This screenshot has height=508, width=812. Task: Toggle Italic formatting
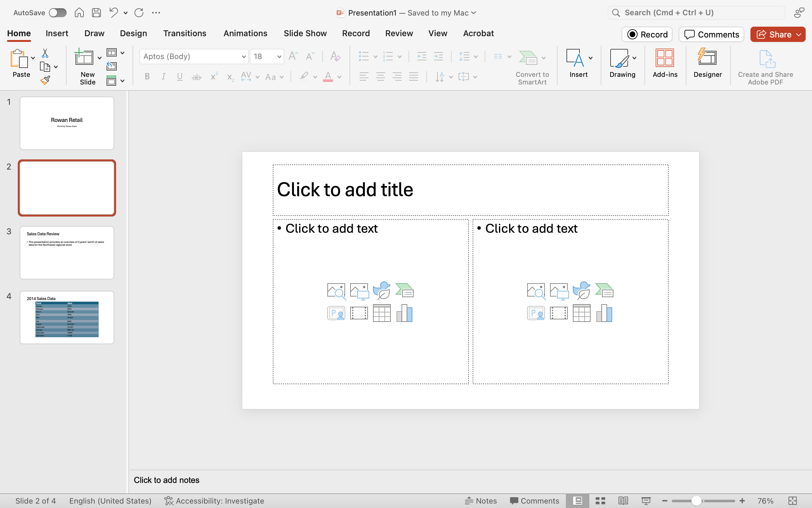(x=163, y=77)
